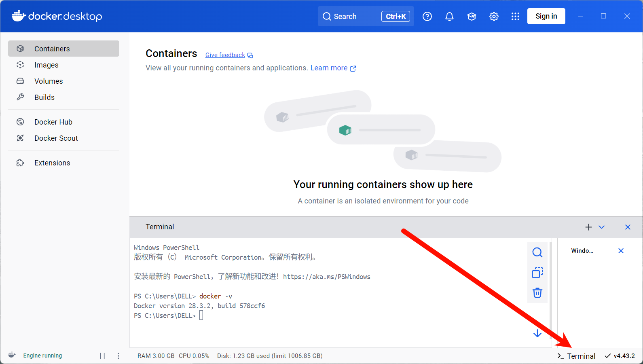Open the help question mark icon
The image size is (643, 364).
[x=427, y=16]
